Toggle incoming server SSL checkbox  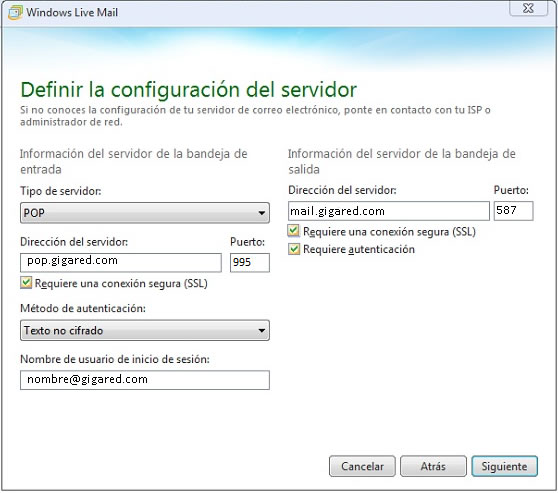[26, 283]
